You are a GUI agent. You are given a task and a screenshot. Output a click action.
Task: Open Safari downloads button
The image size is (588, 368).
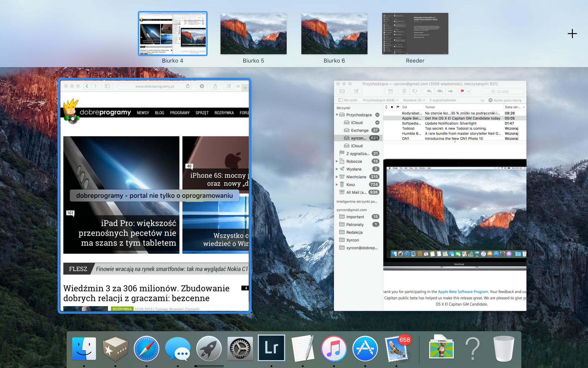202,86
